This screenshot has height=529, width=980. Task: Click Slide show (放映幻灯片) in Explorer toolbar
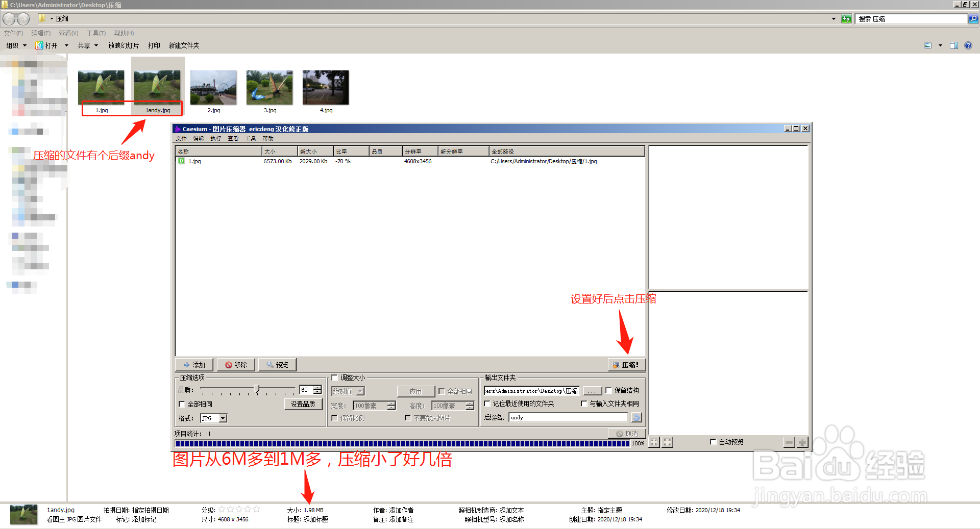coord(124,45)
